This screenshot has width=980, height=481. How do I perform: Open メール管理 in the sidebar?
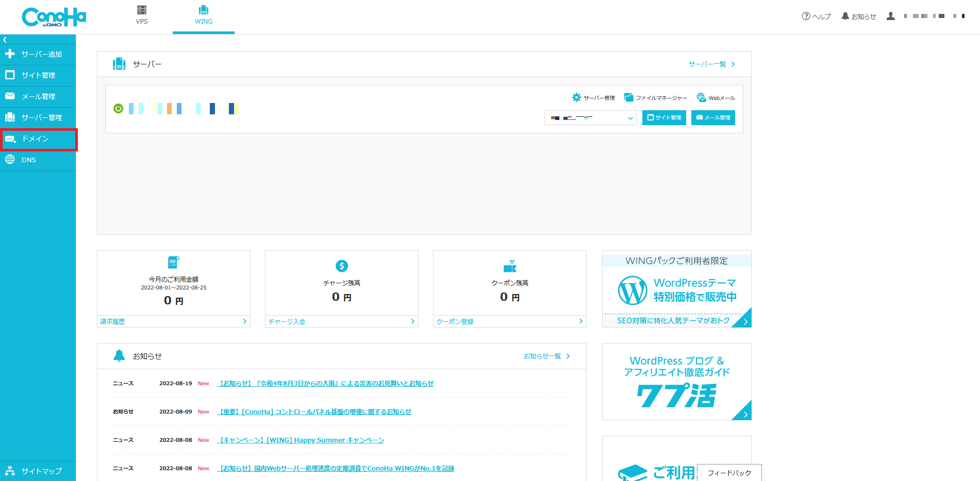click(38, 96)
